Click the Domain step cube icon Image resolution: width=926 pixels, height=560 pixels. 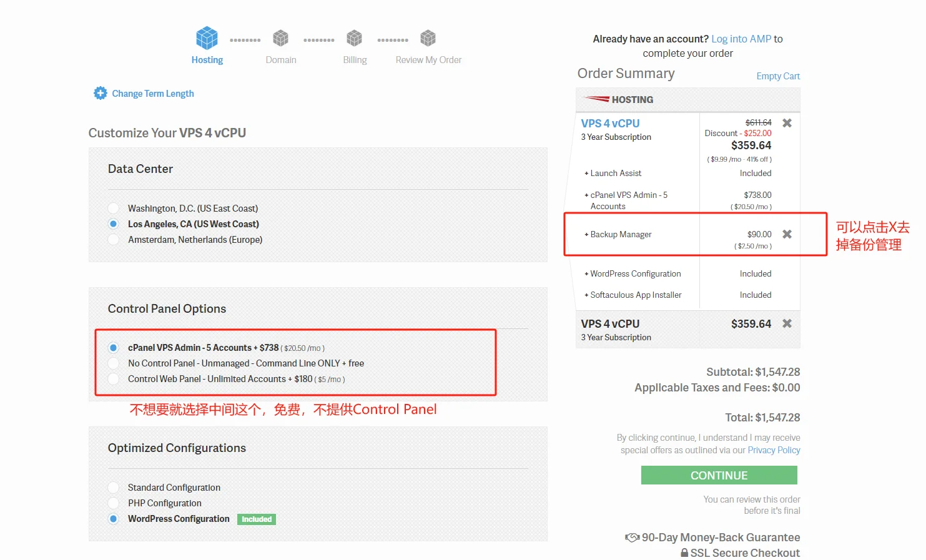point(281,38)
